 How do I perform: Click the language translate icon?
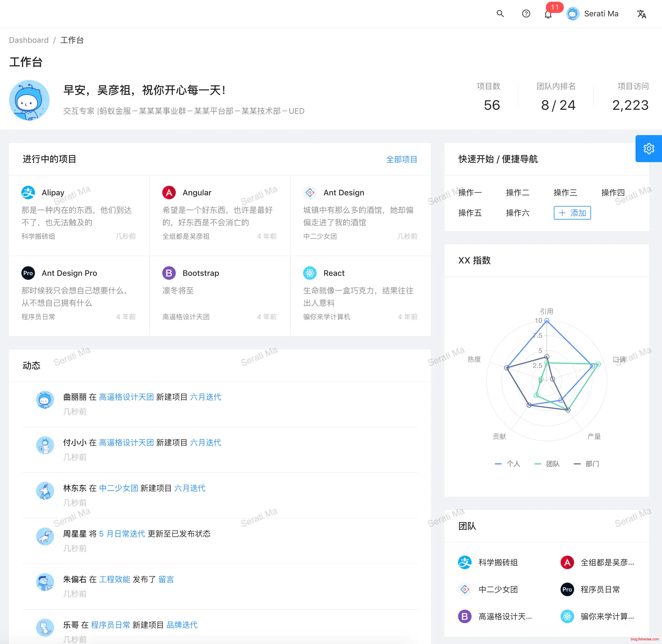coord(641,14)
